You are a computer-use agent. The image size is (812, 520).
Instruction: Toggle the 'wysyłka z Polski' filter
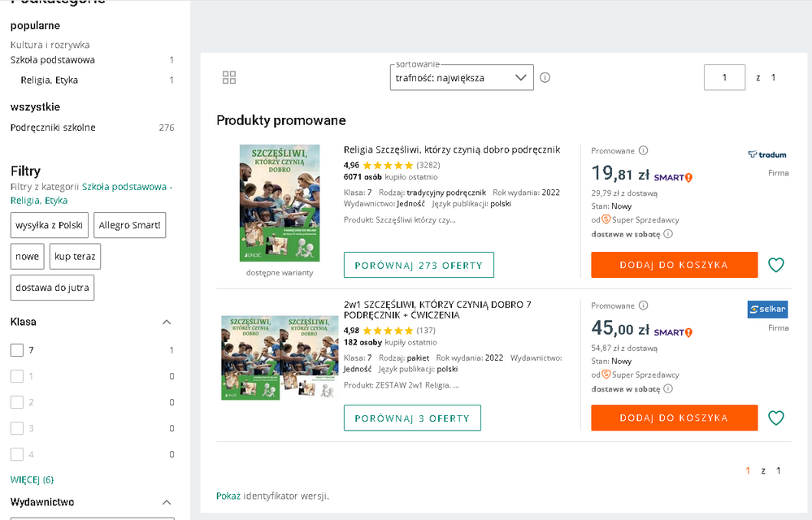(50, 226)
